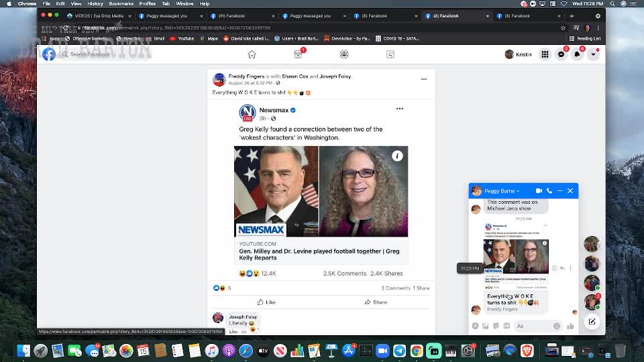Open chat plus more actions icon
This screenshot has height=362, width=644.
[475, 326]
